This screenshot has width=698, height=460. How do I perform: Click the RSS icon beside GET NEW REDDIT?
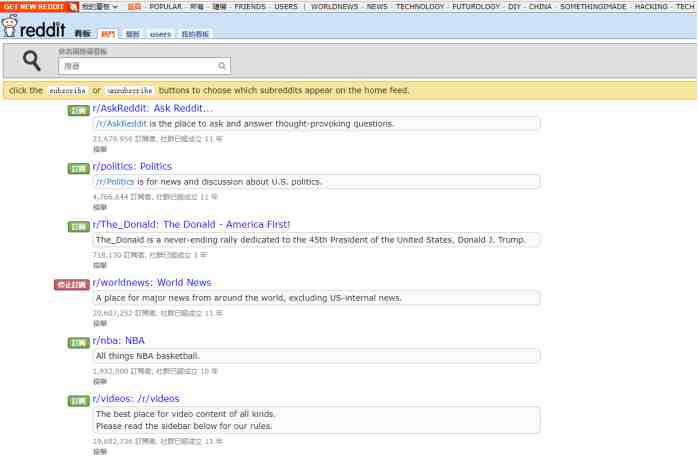tap(74, 6)
